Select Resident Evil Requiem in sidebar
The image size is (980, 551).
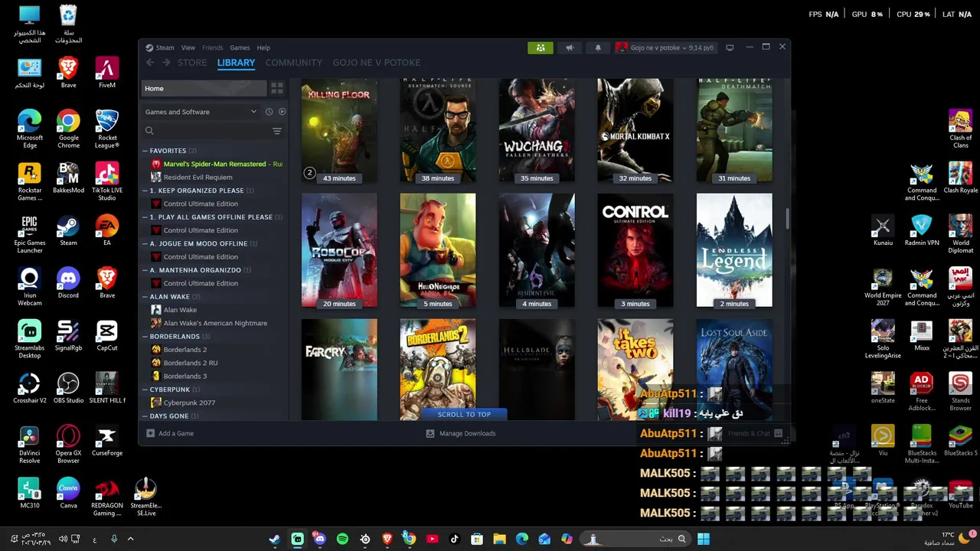coord(198,177)
